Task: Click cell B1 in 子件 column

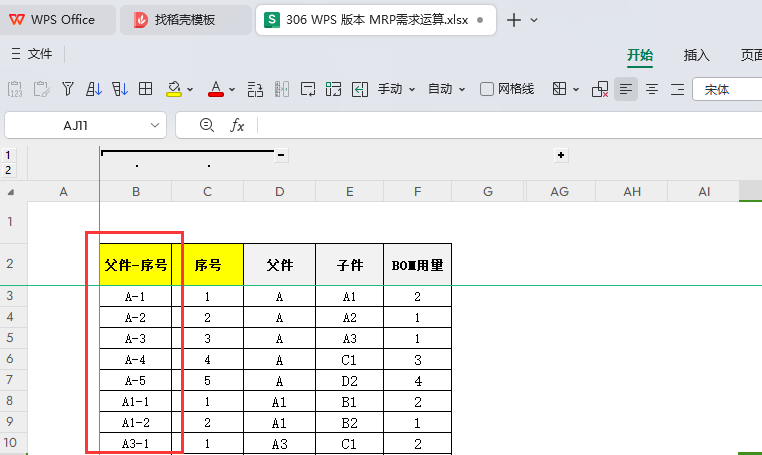Action: [x=349, y=402]
